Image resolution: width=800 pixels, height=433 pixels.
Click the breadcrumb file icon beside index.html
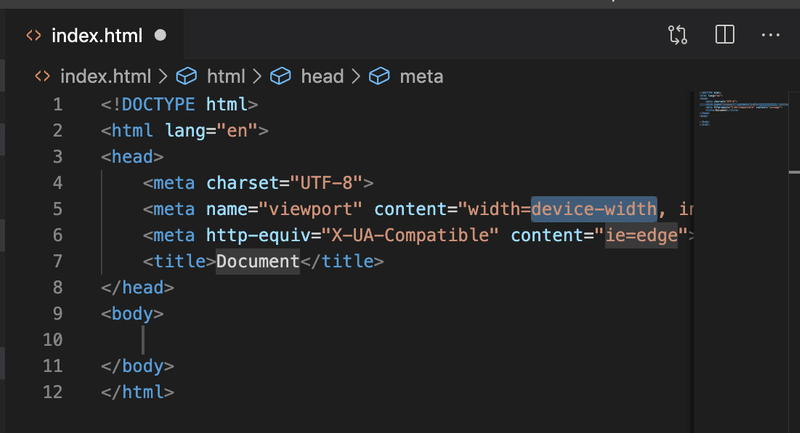tap(43, 76)
